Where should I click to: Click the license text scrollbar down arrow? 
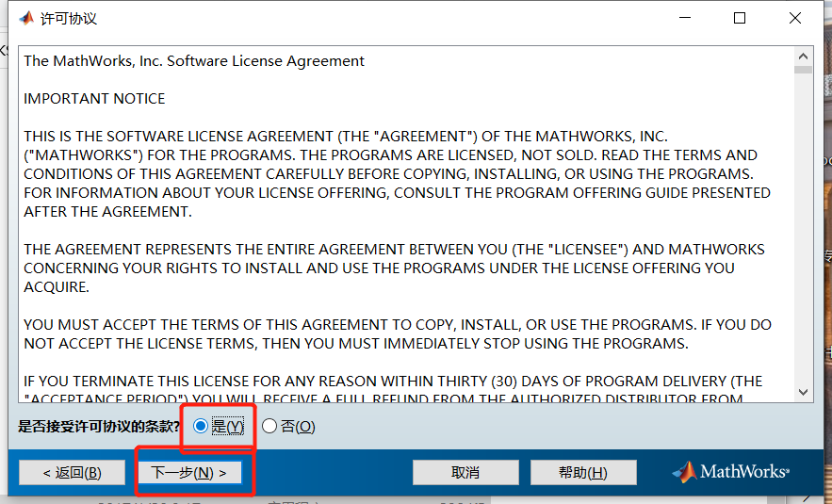coord(803,392)
